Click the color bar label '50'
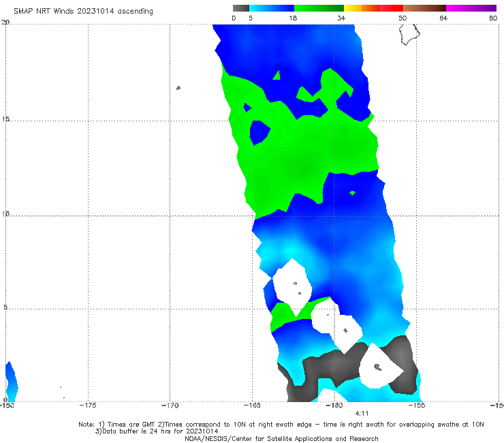504x443 pixels. click(403, 18)
